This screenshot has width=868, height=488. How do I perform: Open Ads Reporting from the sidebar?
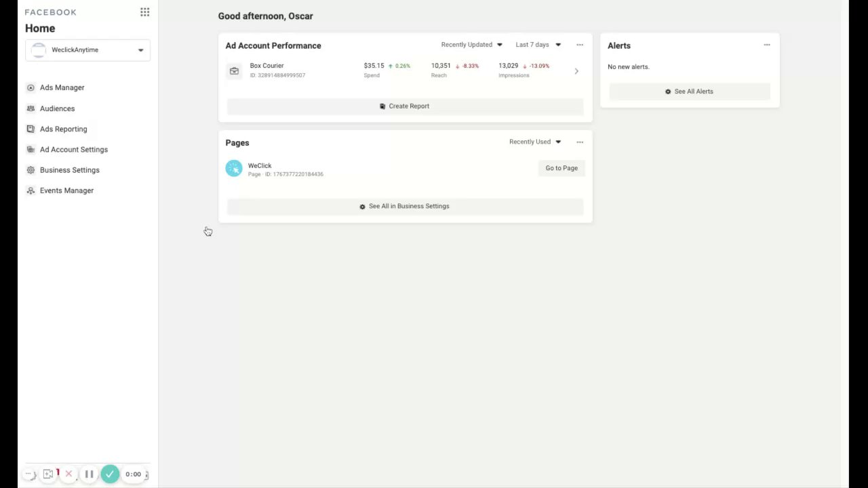coord(63,129)
